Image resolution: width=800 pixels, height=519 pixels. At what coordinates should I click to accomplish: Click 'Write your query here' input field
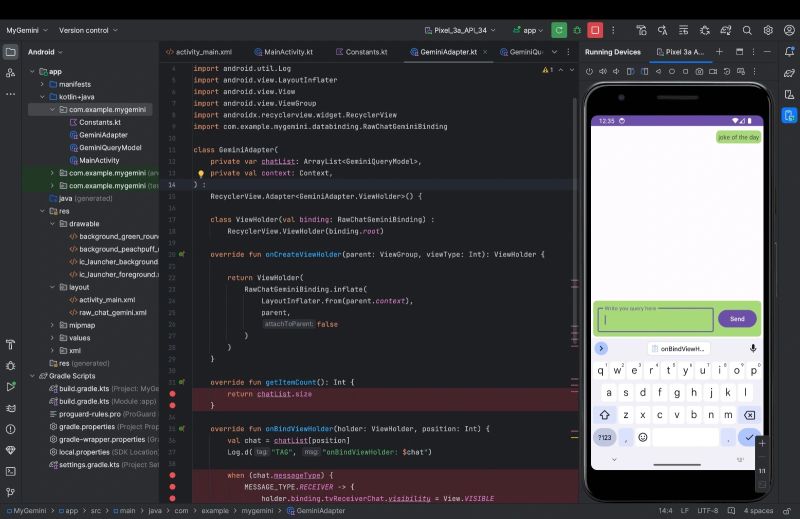pyautogui.click(x=656, y=320)
